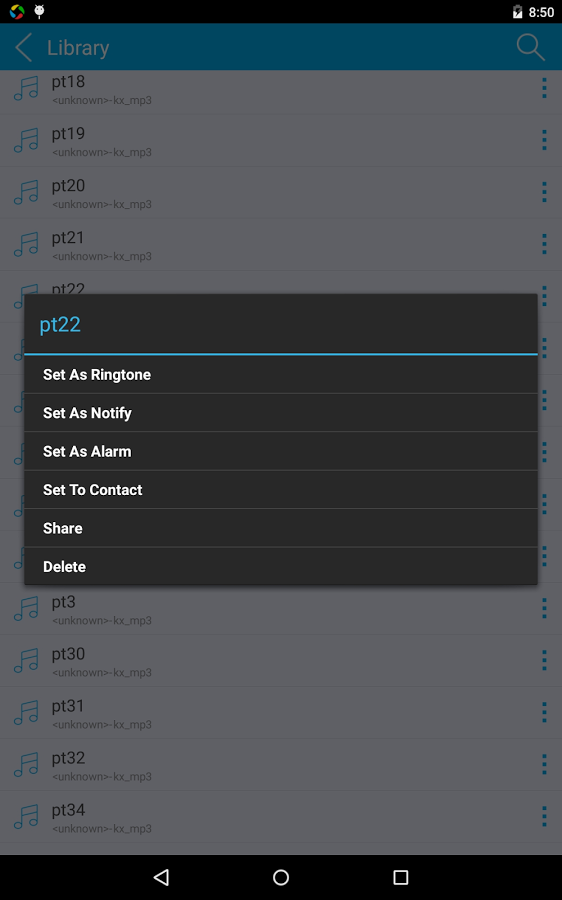Open three-dot options for pt34
The height and width of the screenshot is (900, 562).
tap(544, 816)
